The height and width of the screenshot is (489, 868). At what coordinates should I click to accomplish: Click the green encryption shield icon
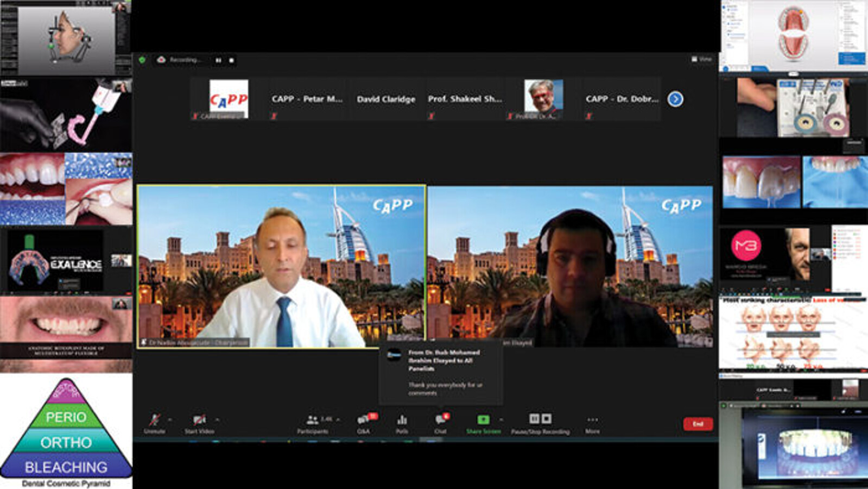pyautogui.click(x=142, y=60)
